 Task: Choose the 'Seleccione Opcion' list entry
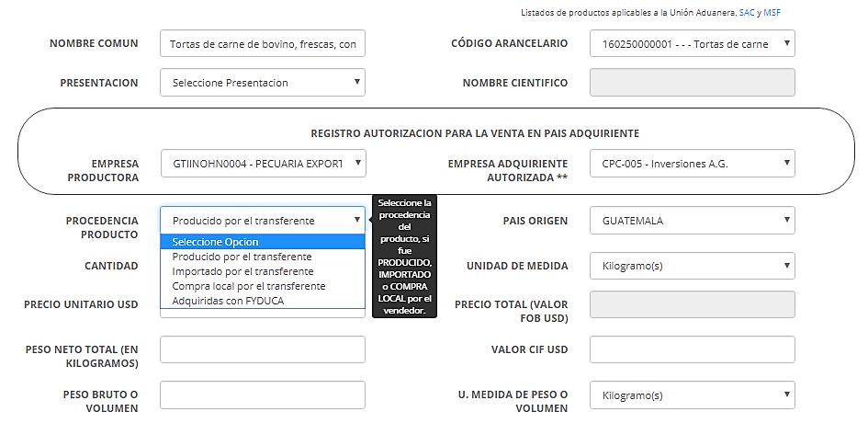(x=263, y=242)
